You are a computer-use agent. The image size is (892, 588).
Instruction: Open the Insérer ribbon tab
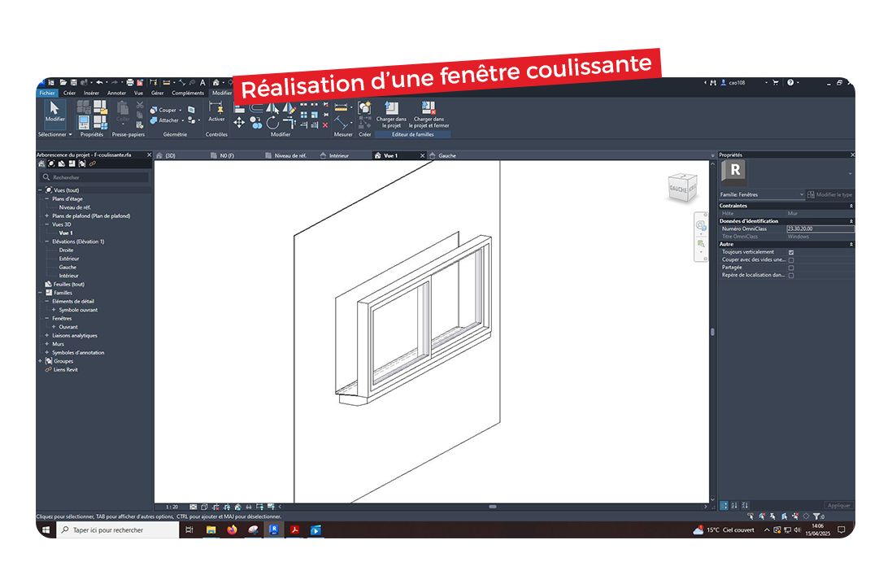click(91, 93)
